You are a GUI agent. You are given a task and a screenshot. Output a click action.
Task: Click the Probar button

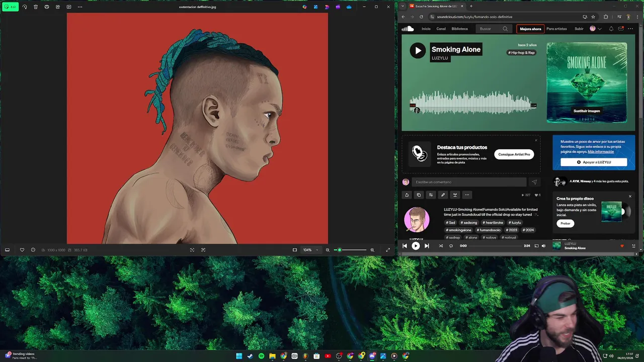(566, 223)
